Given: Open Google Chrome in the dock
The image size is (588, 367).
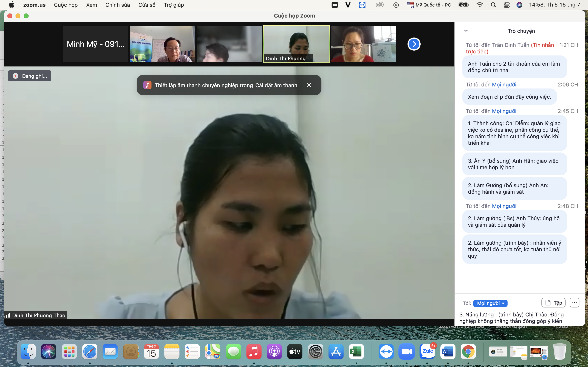Looking at the screenshot, I should (x=468, y=352).
